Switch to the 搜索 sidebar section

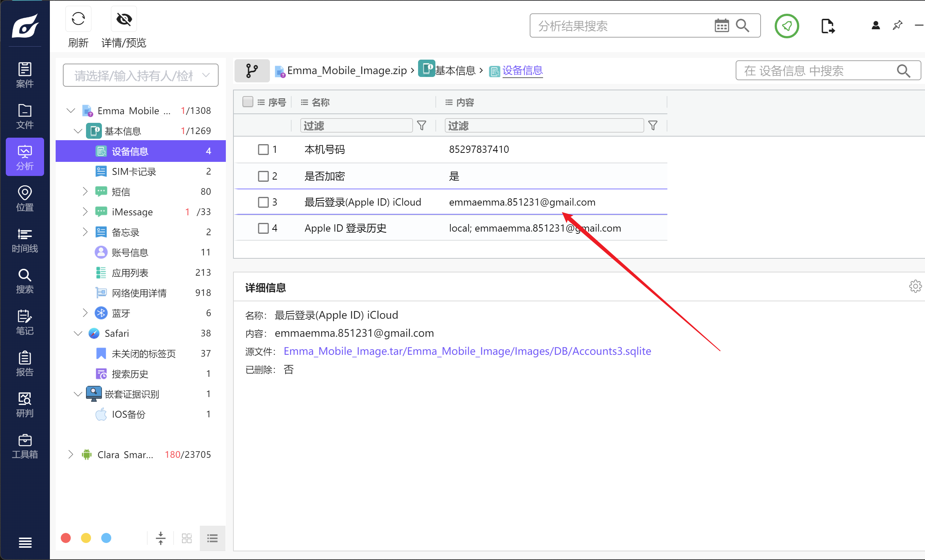point(25,281)
